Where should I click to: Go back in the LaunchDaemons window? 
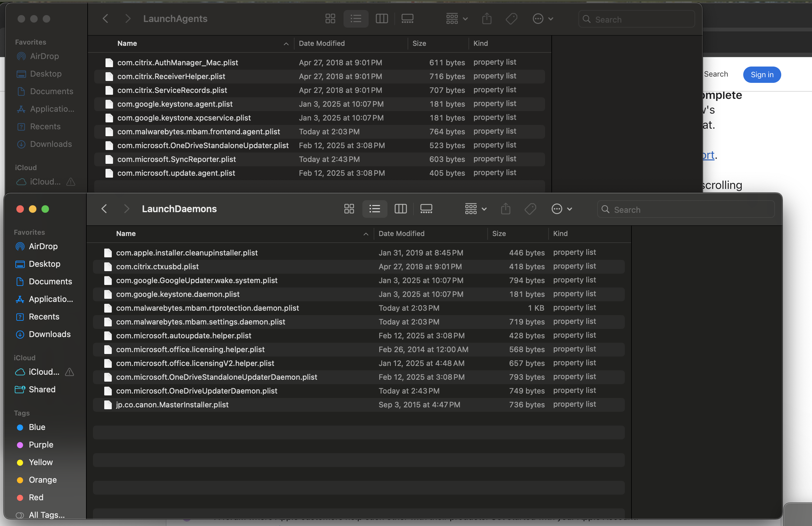[x=104, y=209]
